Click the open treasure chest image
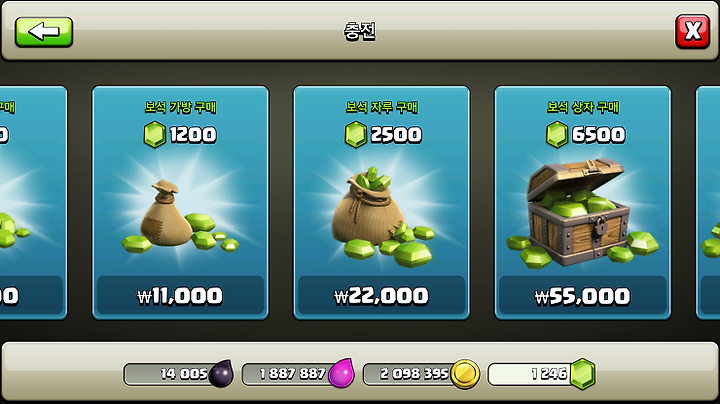The image size is (720, 404). [x=581, y=213]
